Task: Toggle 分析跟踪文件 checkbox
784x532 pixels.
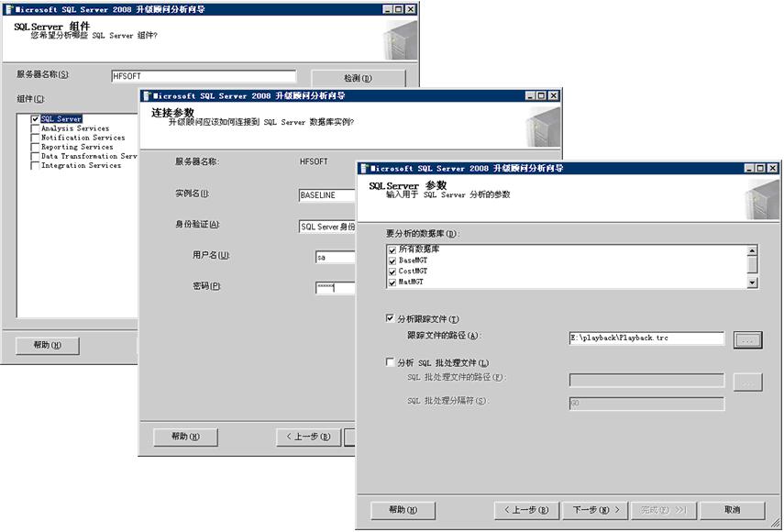Action: [x=390, y=318]
